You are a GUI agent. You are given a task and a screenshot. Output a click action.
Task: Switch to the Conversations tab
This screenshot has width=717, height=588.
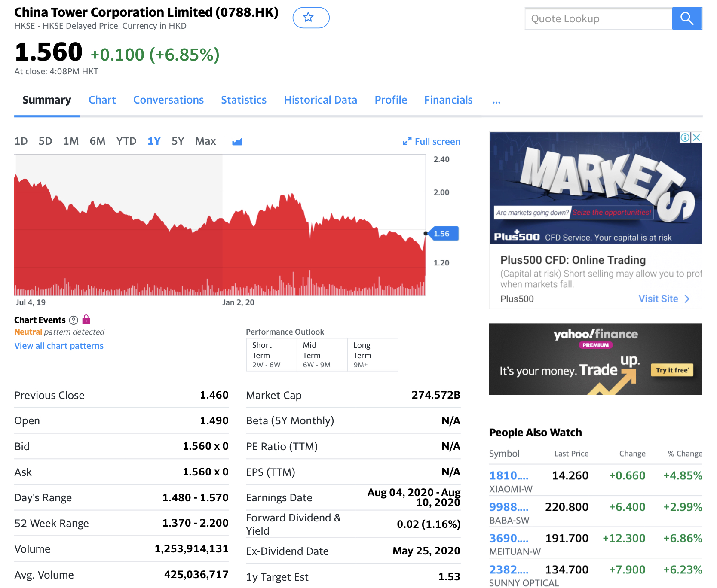pyautogui.click(x=169, y=100)
